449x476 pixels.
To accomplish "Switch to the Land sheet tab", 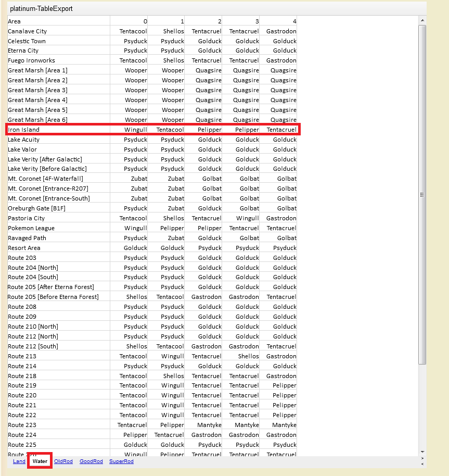I will pyautogui.click(x=19, y=461).
